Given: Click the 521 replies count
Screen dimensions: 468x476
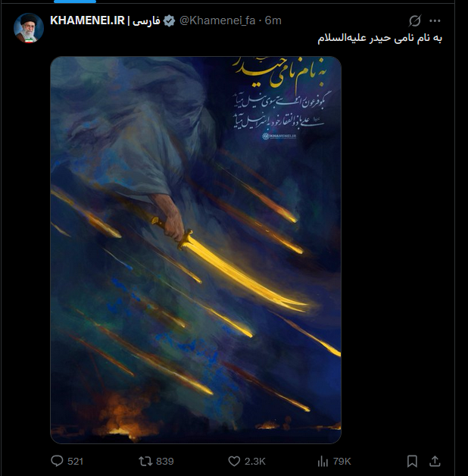Looking at the screenshot, I should 75,462.
